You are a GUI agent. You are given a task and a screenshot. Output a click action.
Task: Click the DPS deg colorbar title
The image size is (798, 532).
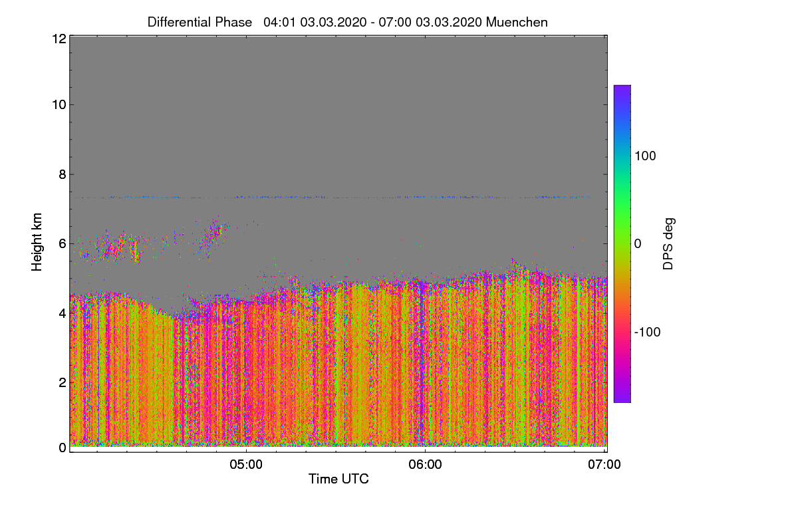(x=669, y=243)
